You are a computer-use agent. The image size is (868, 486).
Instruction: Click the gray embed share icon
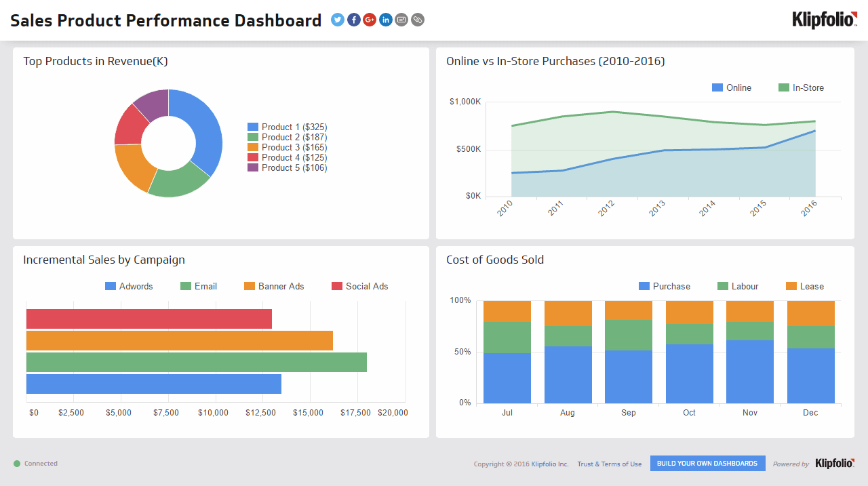401,20
